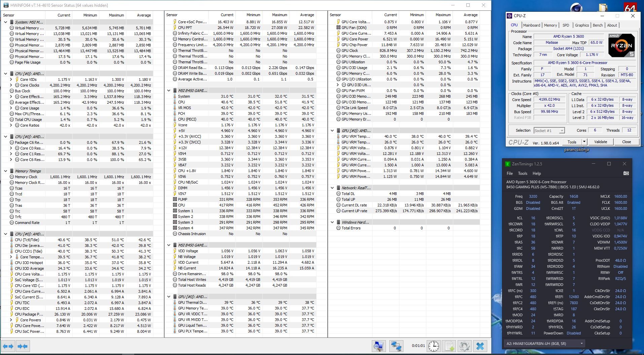Click the clock icon beside Bus Clock
The width and height of the screenshot is (644, 355).
[x=12, y=91]
